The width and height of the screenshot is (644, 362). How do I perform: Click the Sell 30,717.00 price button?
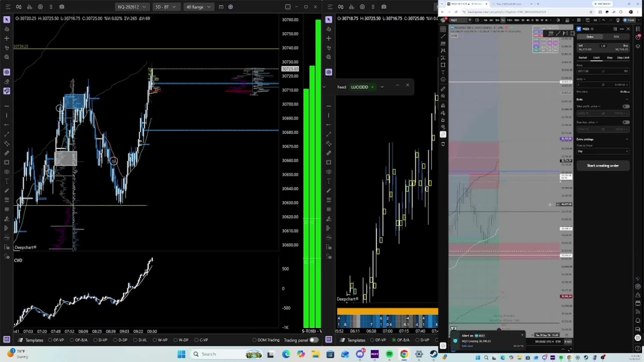tap(585, 48)
